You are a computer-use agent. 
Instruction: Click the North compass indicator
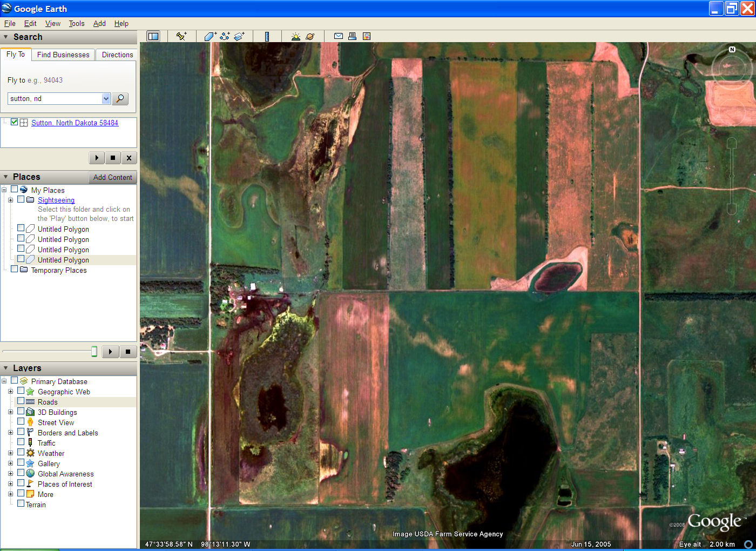point(732,49)
